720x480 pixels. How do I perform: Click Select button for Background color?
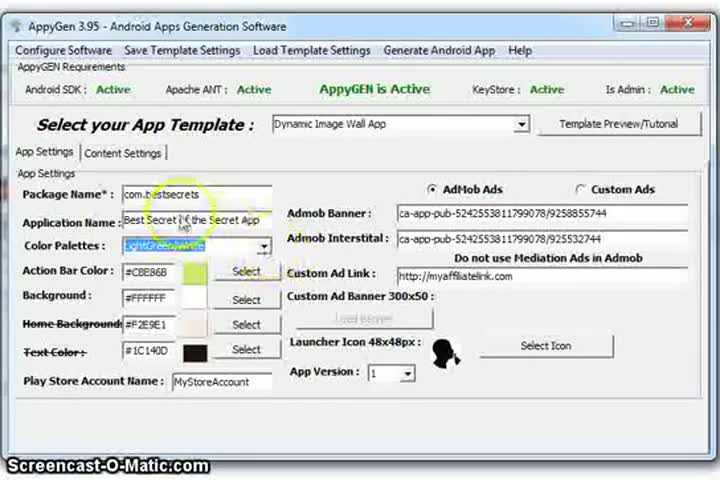coord(247,299)
